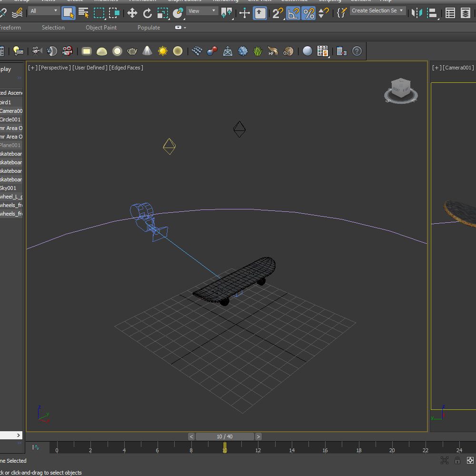Select the Bind to Space Warp tool
The height and width of the screenshot is (476, 476).
pyautogui.click(x=18, y=13)
